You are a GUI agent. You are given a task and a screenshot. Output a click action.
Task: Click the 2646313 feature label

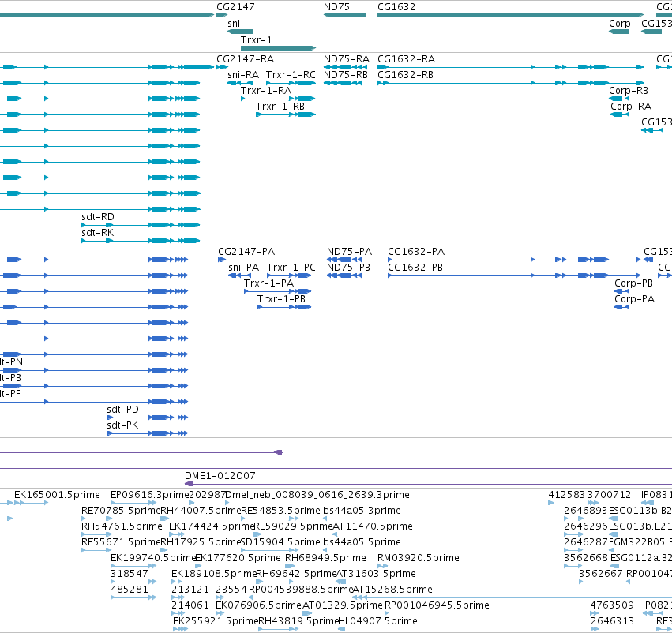pos(612,621)
